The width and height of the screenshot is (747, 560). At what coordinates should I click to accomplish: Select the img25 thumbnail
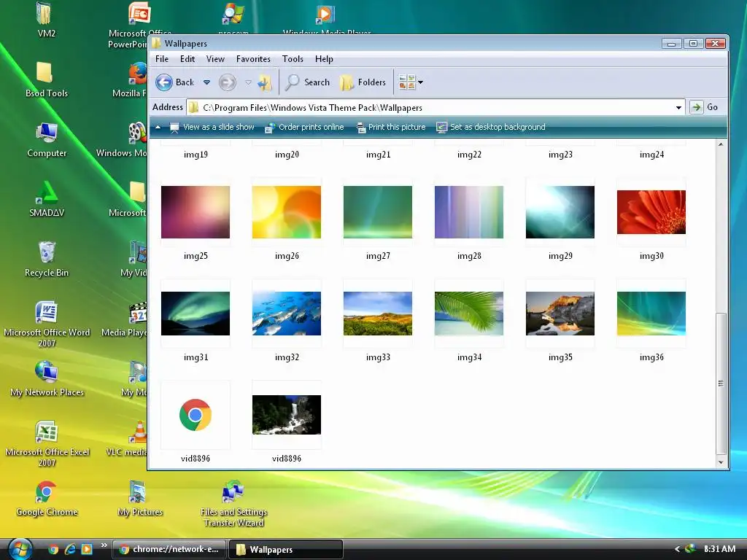[196, 212]
